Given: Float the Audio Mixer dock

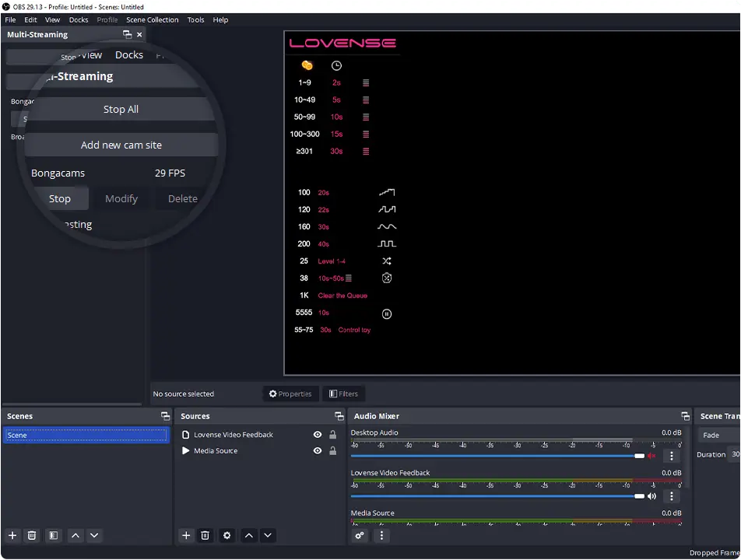Looking at the screenshot, I should coord(685,416).
